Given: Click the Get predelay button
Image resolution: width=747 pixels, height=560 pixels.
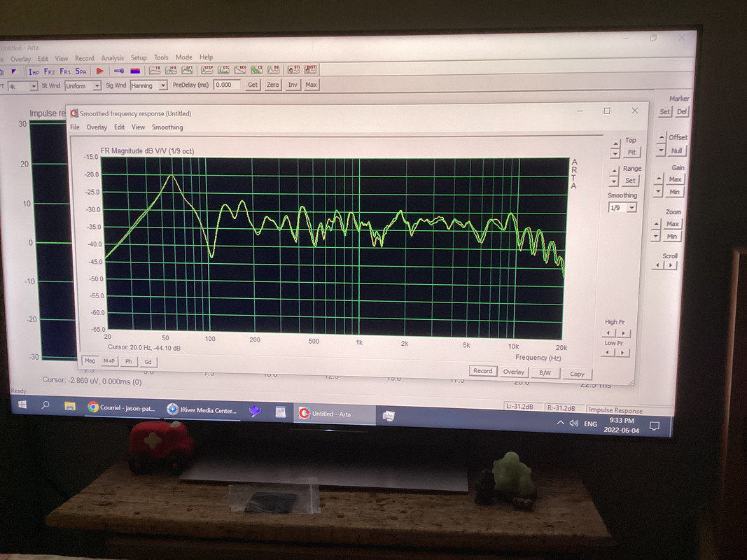Looking at the screenshot, I should pyautogui.click(x=253, y=85).
